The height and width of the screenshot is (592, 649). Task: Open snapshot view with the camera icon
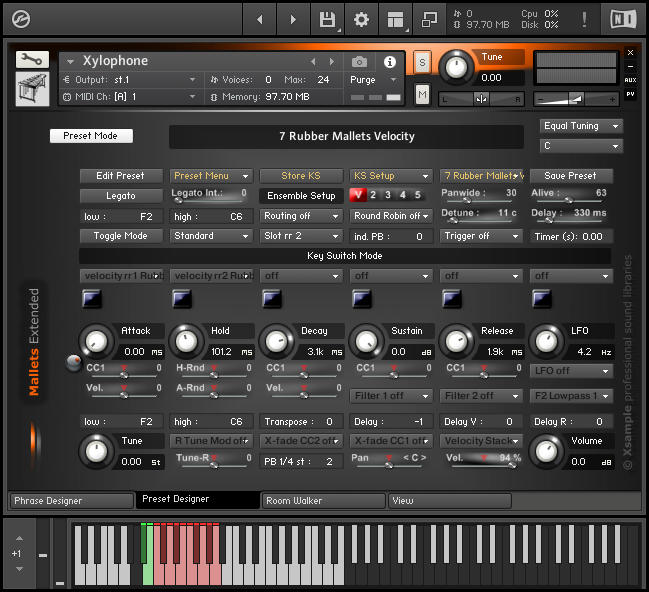point(359,62)
